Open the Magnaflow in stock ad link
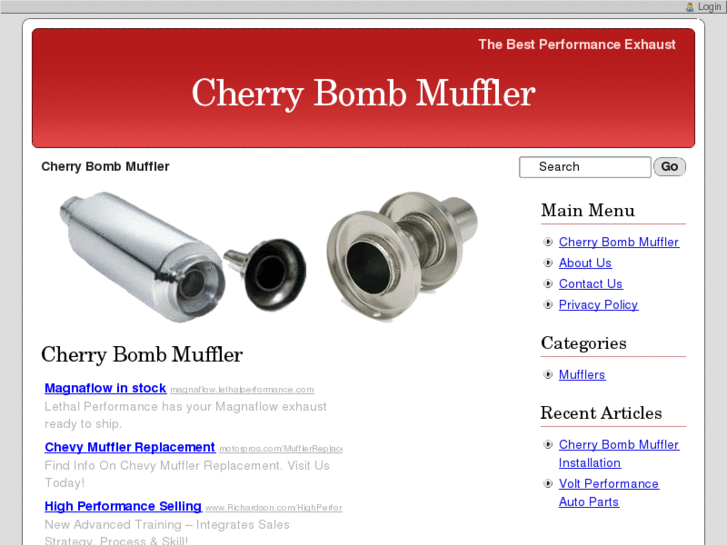This screenshot has width=727, height=545. tap(105, 388)
